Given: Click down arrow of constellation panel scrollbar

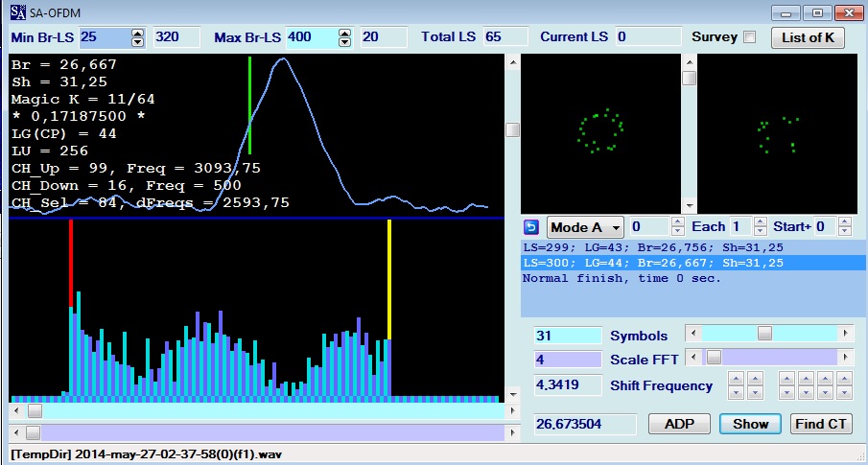Looking at the screenshot, I should coord(689,205).
